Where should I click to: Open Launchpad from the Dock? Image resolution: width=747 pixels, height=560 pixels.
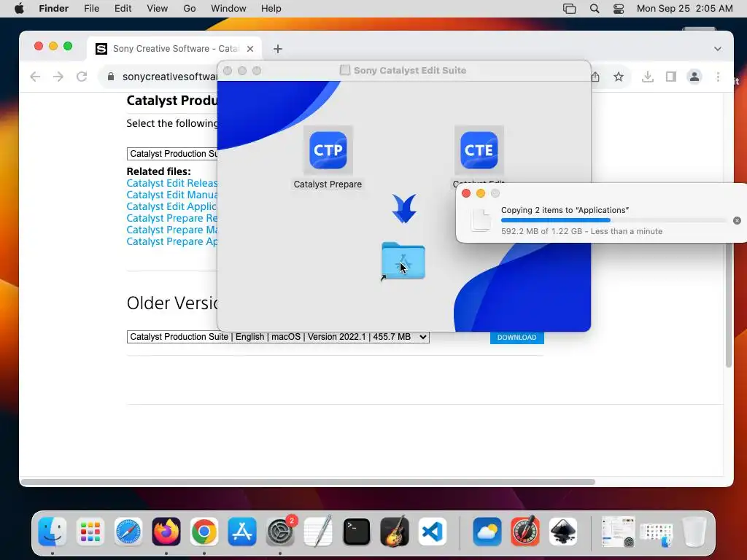[90, 532]
